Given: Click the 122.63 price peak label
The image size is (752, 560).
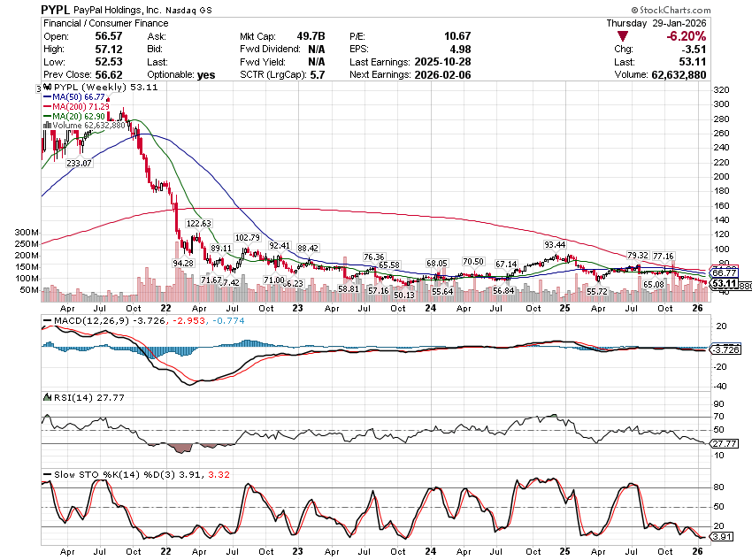Looking at the screenshot, I should click(198, 224).
